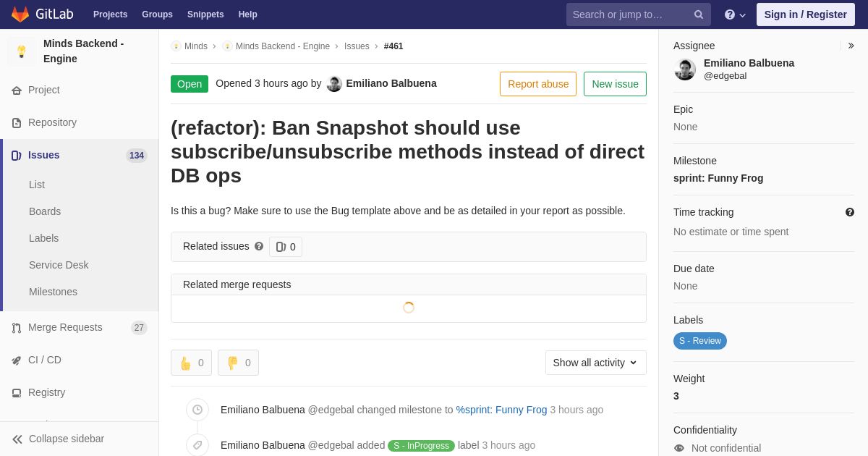Click the related issues count badge
This screenshot has height=456, width=868.
point(286,247)
